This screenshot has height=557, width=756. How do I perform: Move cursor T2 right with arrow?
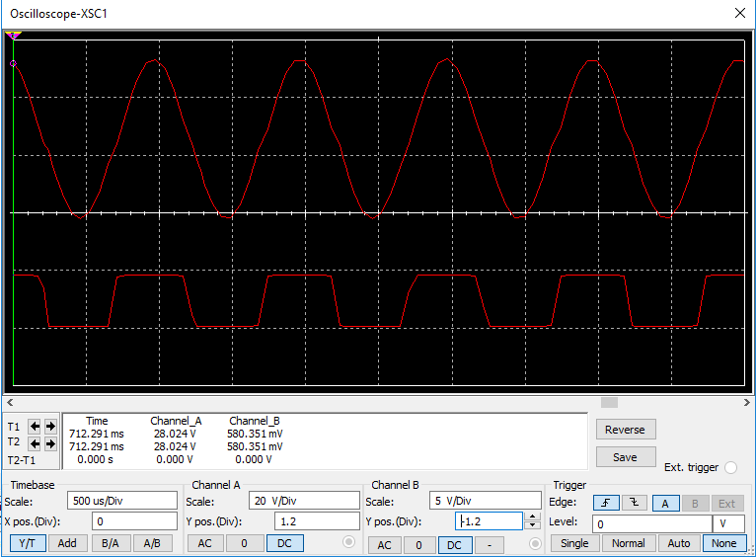[50, 443]
